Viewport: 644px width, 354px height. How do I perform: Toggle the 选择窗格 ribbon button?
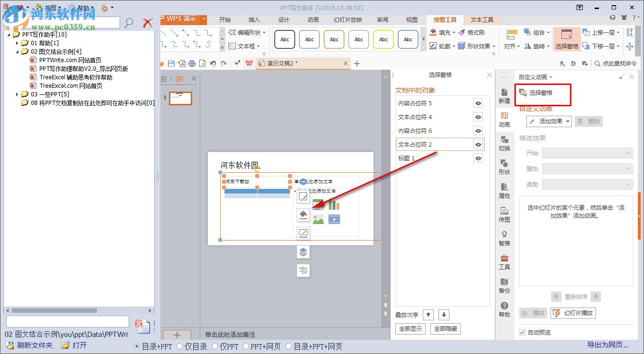point(567,39)
